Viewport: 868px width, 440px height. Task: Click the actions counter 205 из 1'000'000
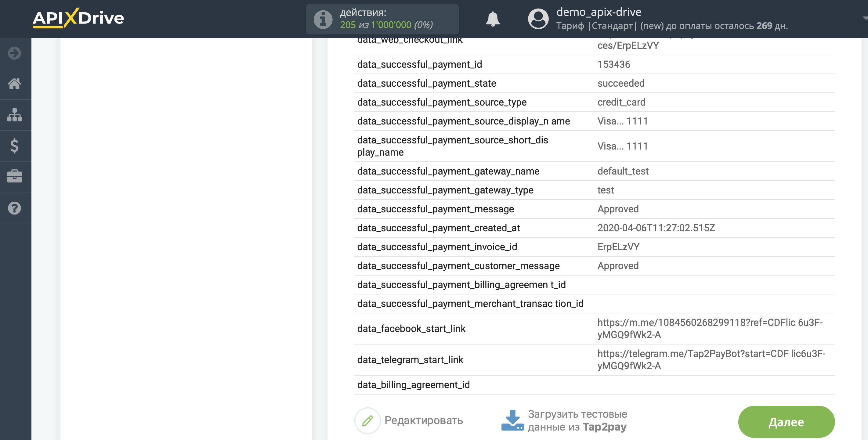pyautogui.click(x=386, y=25)
